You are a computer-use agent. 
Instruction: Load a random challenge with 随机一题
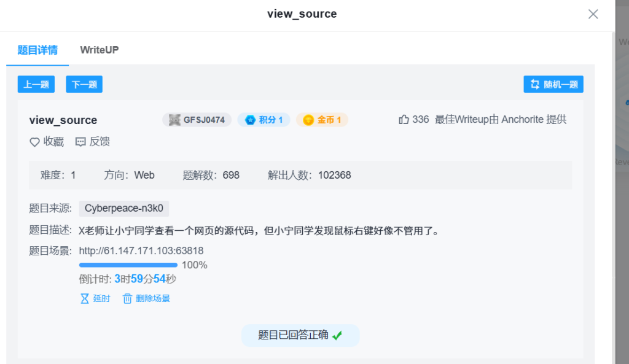[x=553, y=85]
